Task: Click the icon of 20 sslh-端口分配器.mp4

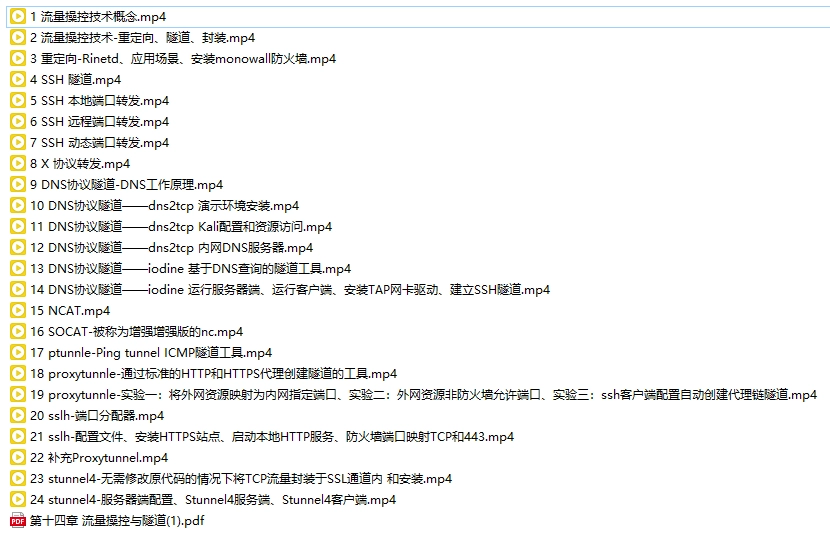Action: pyautogui.click(x=17, y=416)
